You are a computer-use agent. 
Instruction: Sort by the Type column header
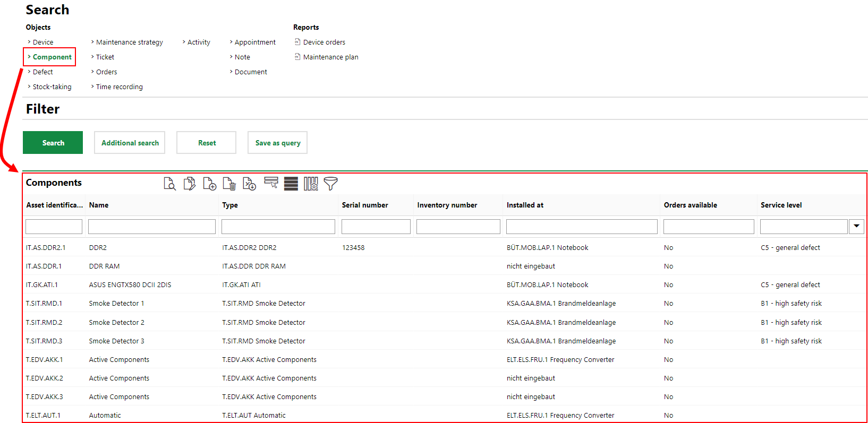point(230,205)
